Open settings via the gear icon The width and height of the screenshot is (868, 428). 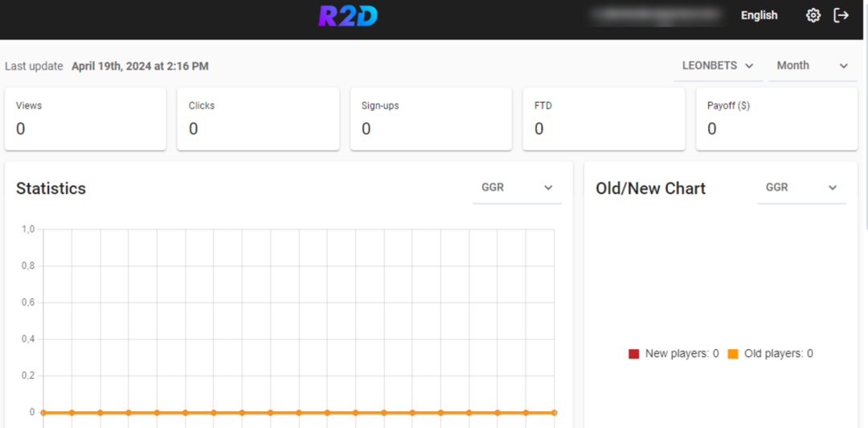pos(813,15)
